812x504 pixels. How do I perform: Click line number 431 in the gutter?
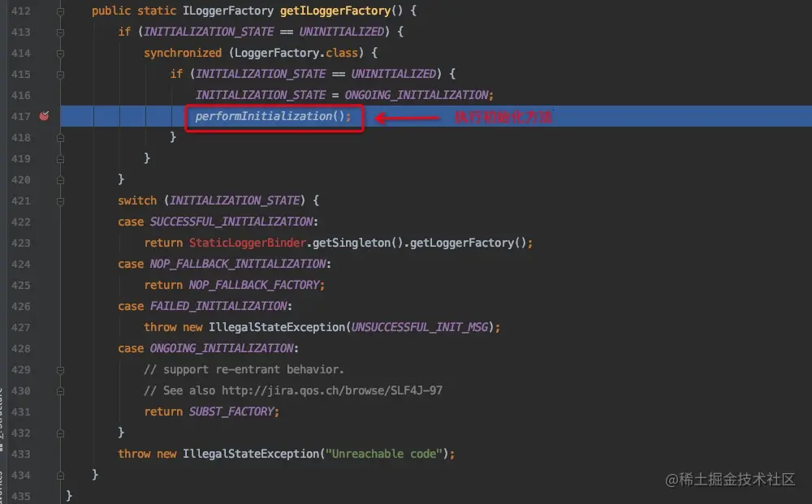click(x=21, y=412)
